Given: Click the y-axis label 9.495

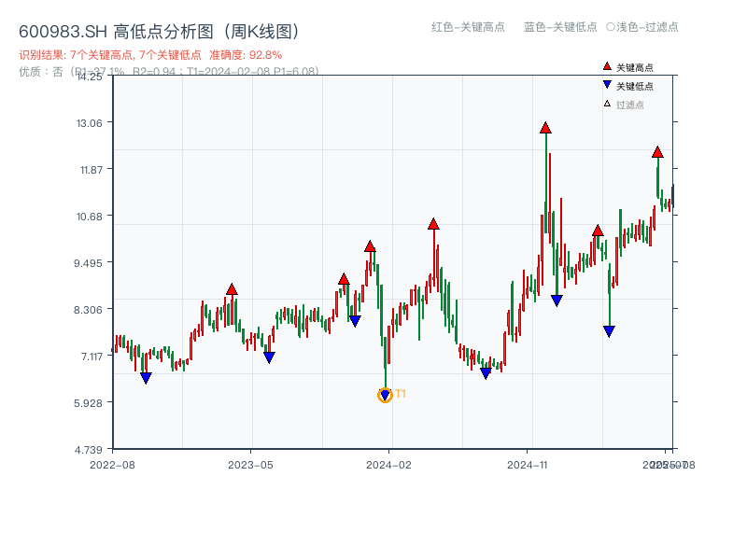Looking at the screenshot, I should [88, 263].
